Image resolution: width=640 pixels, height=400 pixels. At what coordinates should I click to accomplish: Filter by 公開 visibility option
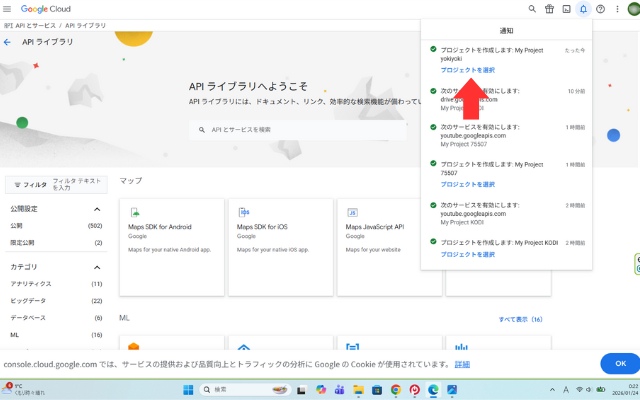(x=17, y=226)
